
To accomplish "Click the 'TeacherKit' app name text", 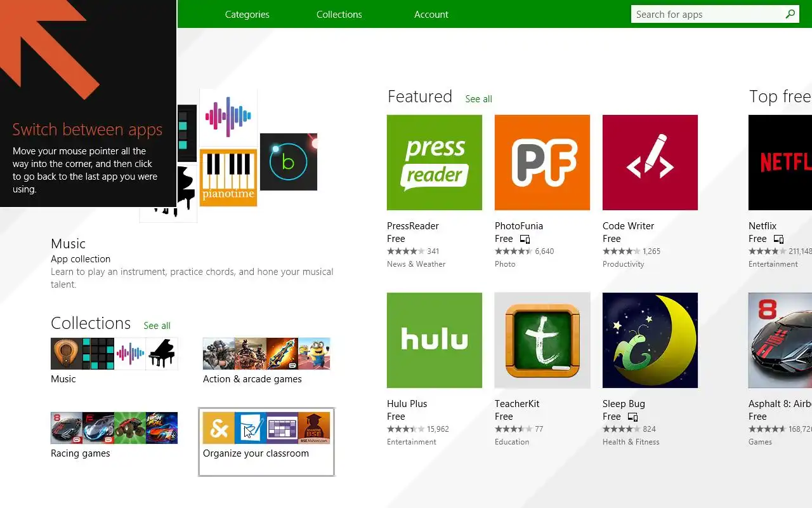I will click(x=517, y=404).
